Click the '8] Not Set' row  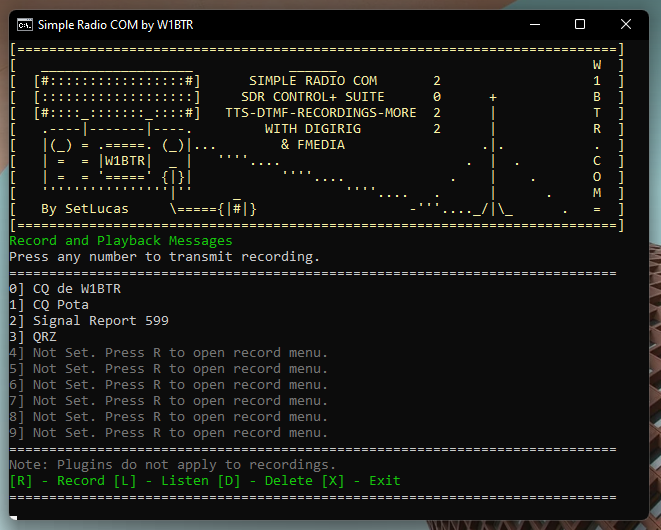pyautogui.click(x=168, y=417)
